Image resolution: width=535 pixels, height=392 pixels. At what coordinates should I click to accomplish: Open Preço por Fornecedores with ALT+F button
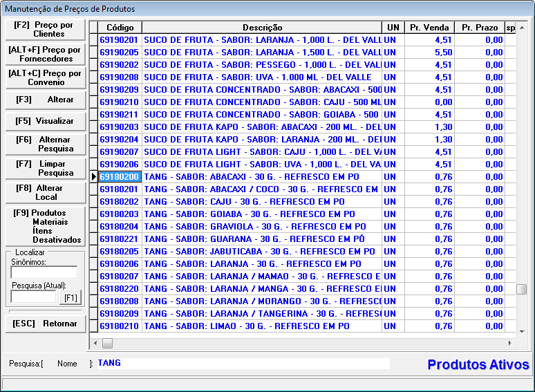tap(44, 54)
